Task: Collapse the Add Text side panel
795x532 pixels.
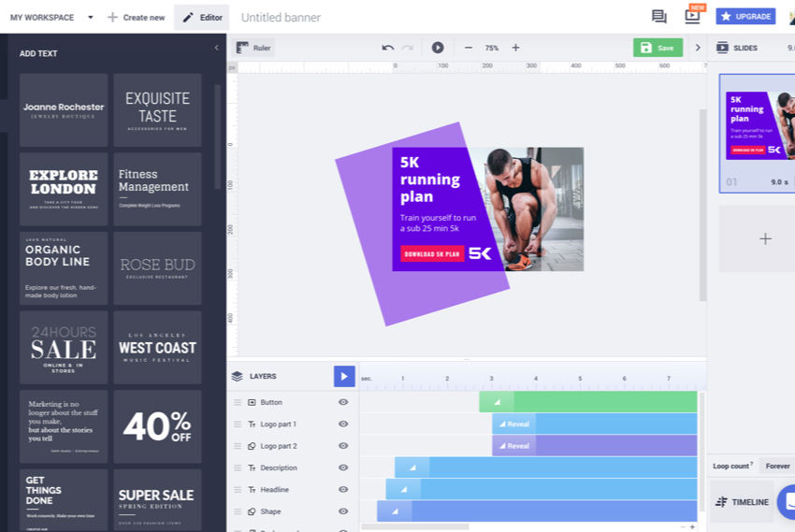Action: (217, 48)
